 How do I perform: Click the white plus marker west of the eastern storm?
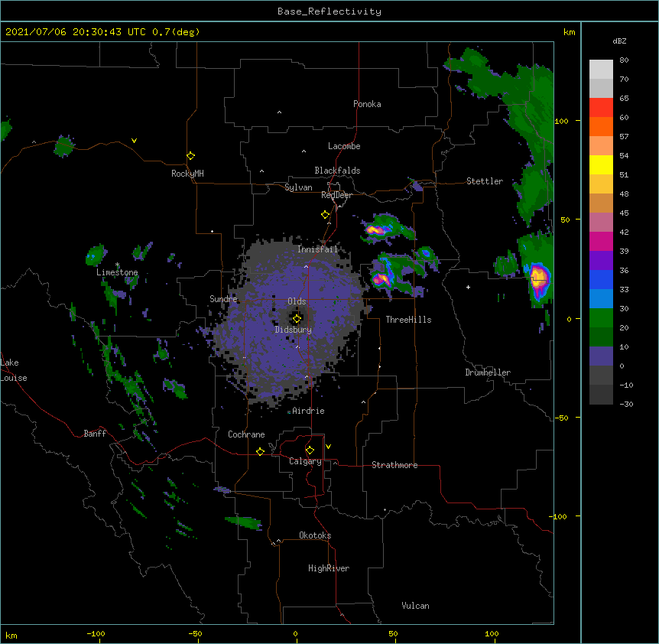tap(468, 287)
